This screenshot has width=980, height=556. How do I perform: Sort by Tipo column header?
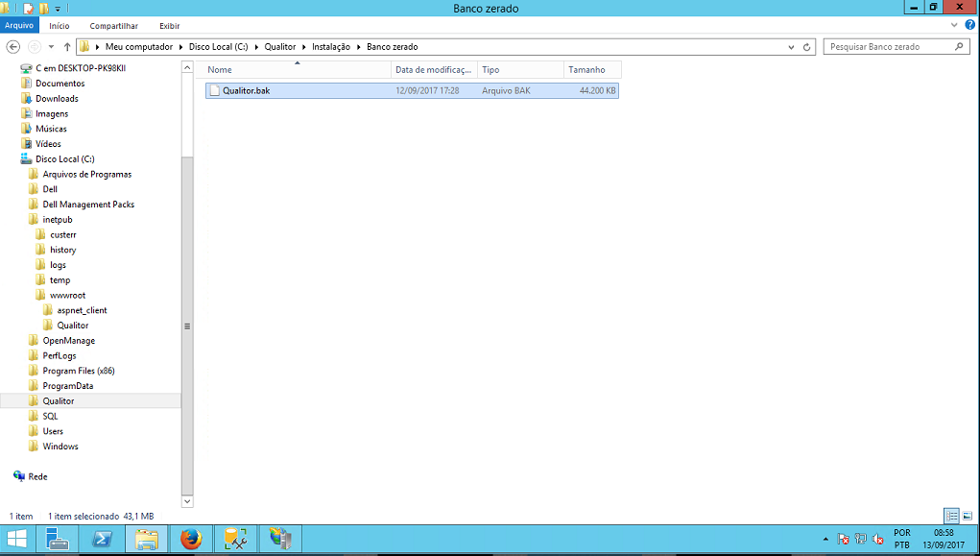(x=520, y=70)
